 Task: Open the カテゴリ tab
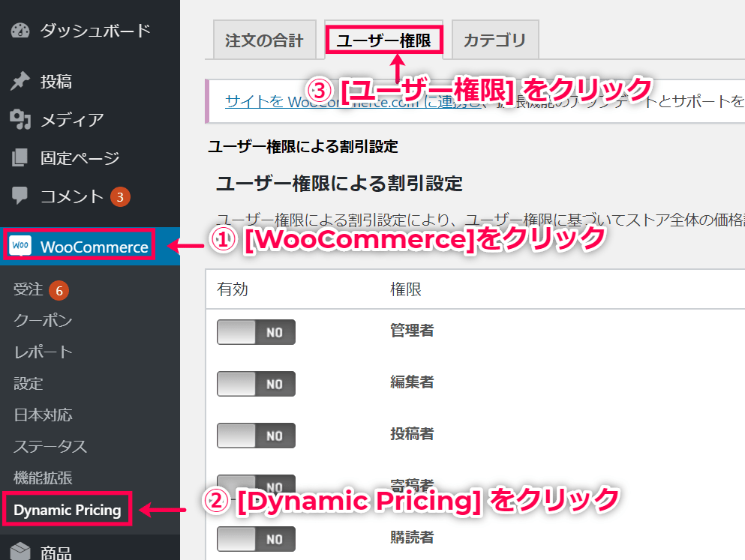pos(495,40)
